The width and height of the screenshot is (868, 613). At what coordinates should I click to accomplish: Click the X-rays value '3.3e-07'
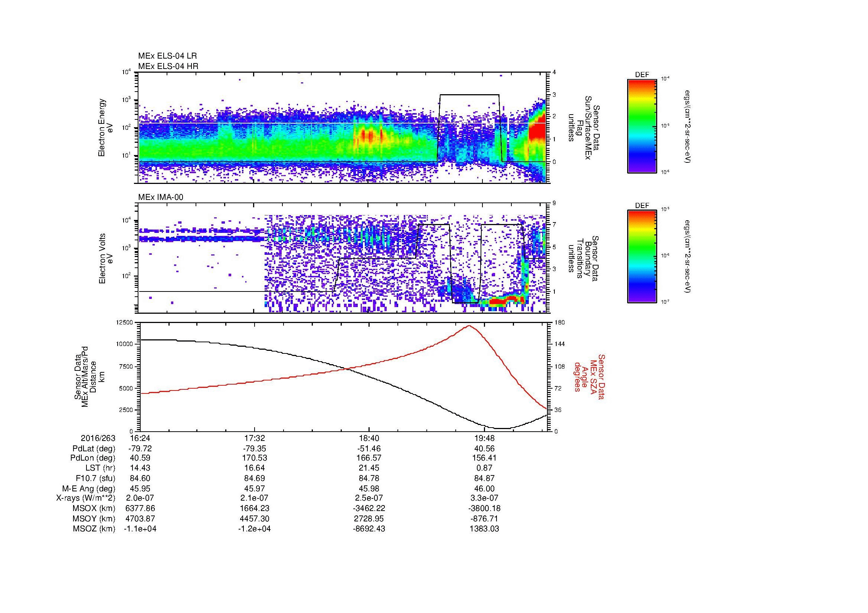(484, 498)
